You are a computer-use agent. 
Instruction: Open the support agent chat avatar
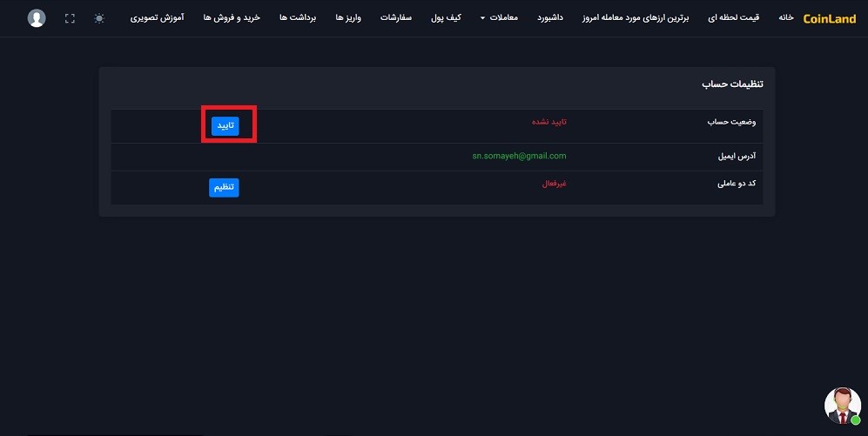click(843, 406)
